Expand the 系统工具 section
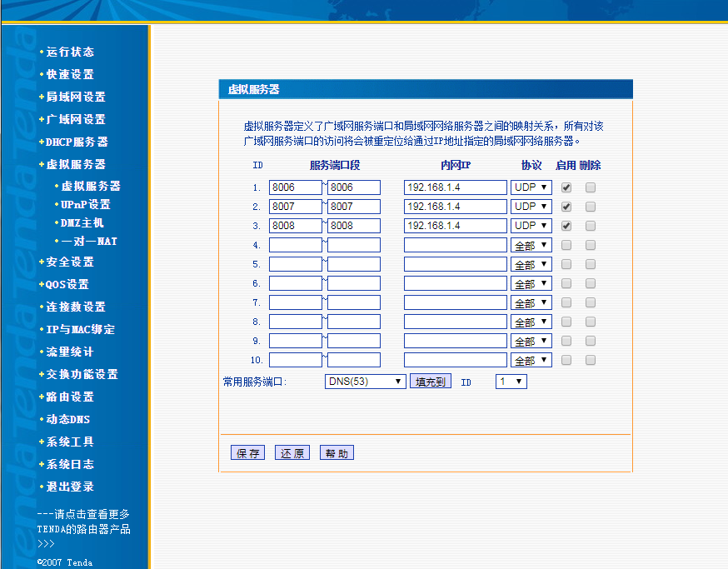 pos(70,442)
